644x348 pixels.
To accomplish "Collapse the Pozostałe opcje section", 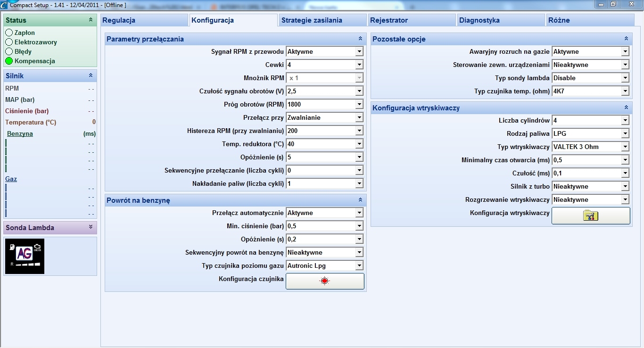I will tap(626, 39).
